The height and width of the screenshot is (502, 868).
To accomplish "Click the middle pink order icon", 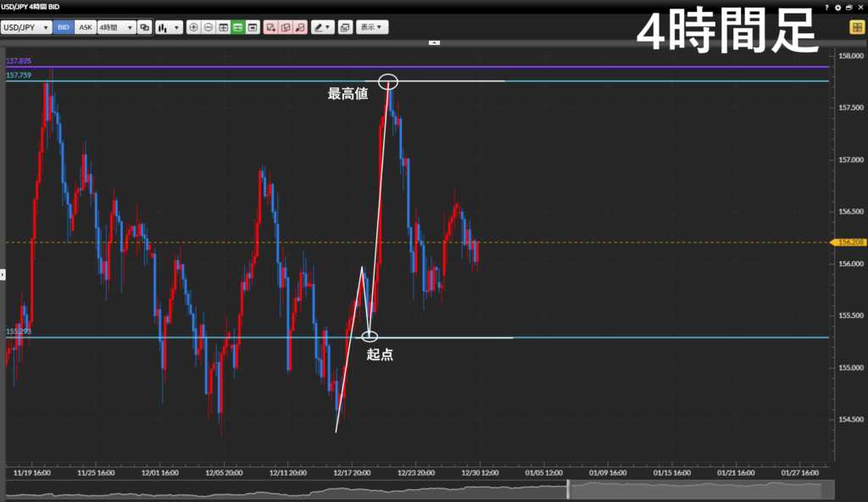I will [x=286, y=27].
